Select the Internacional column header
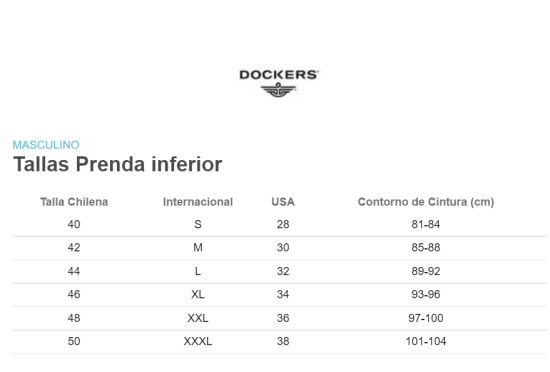 198,202
